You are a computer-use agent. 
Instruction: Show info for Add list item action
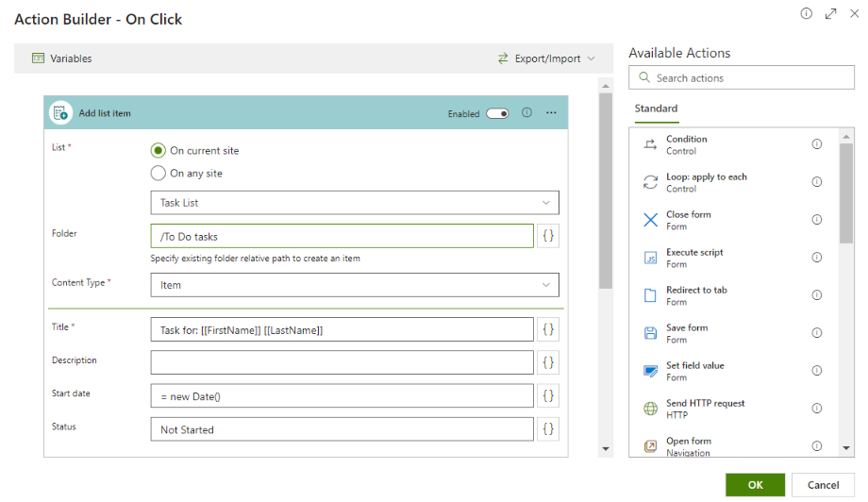coord(527,112)
